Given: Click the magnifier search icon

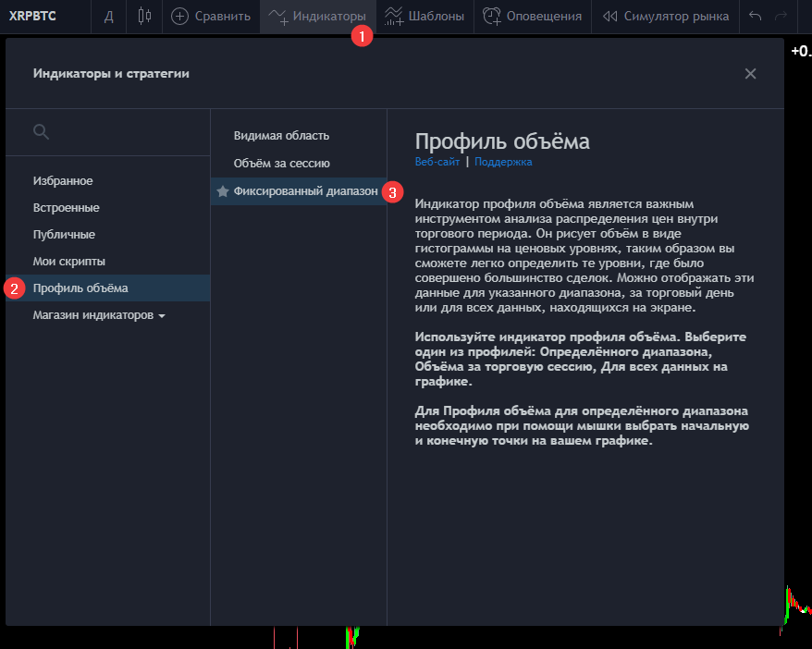Looking at the screenshot, I should [41, 131].
